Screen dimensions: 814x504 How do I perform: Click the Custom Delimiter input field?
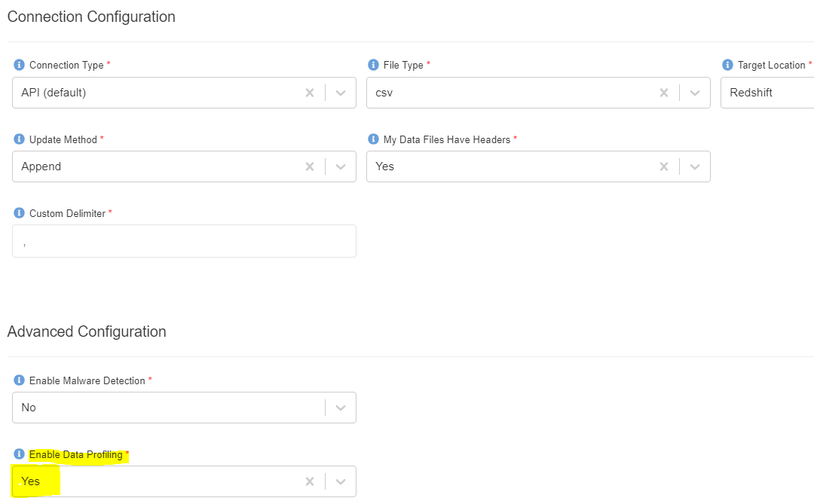click(185, 241)
